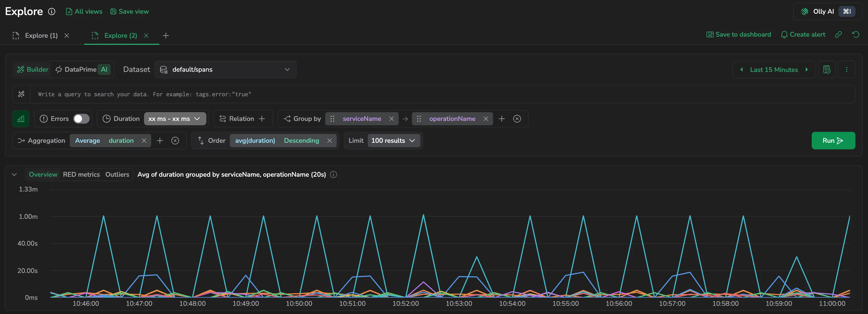The width and height of the screenshot is (868, 314).
Task: Select the Overview chart tab
Action: click(x=43, y=175)
